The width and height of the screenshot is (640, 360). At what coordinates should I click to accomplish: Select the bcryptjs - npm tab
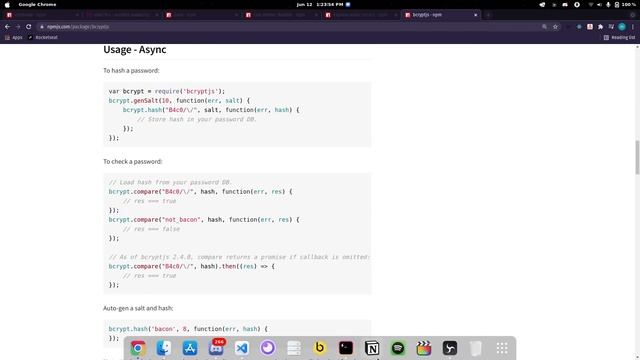pyautogui.click(x=441, y=15)
